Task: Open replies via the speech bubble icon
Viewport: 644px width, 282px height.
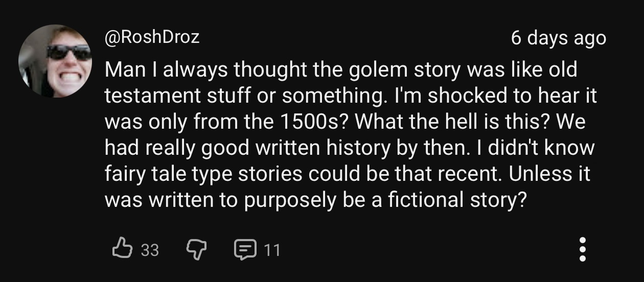Action: click(x=243, y=249)
